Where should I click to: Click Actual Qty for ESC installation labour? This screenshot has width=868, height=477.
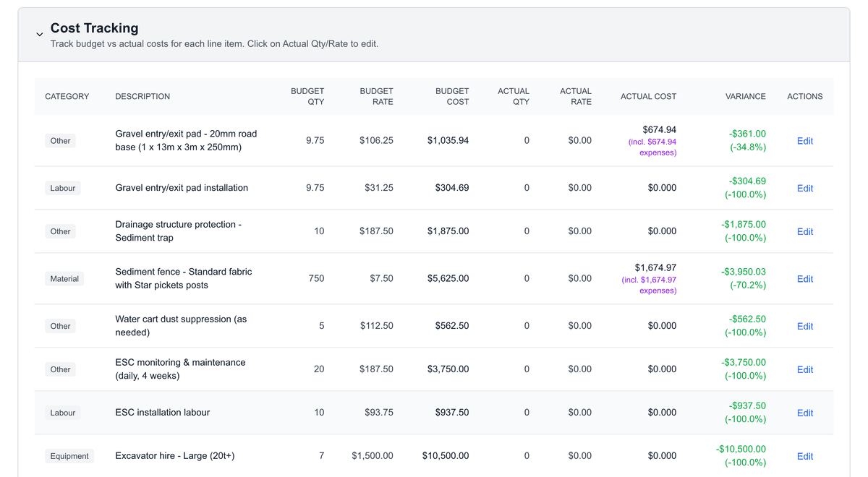tap(527, 413)
